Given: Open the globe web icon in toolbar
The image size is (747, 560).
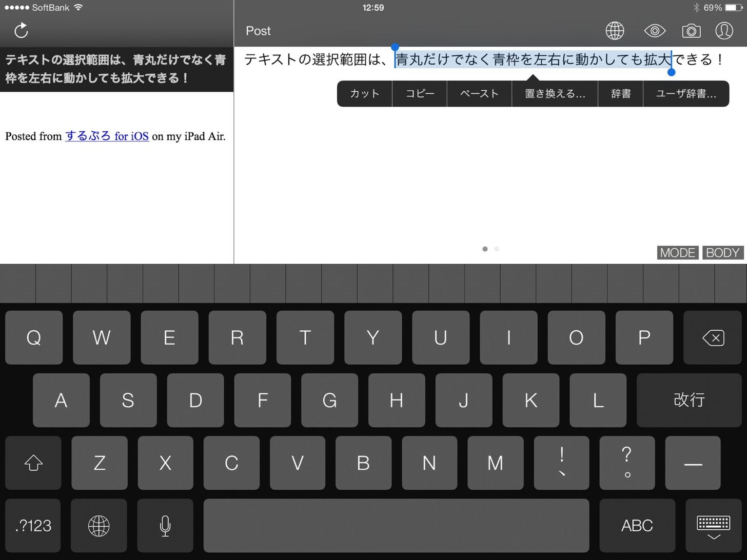Looking at the screenshot, I should (x=615, y=31).
